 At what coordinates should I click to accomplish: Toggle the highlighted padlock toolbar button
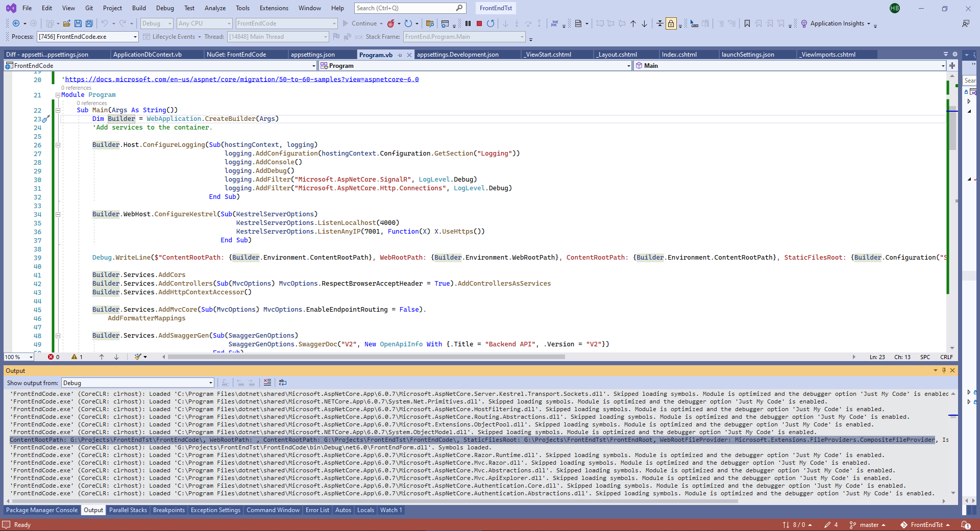[671, 23]
